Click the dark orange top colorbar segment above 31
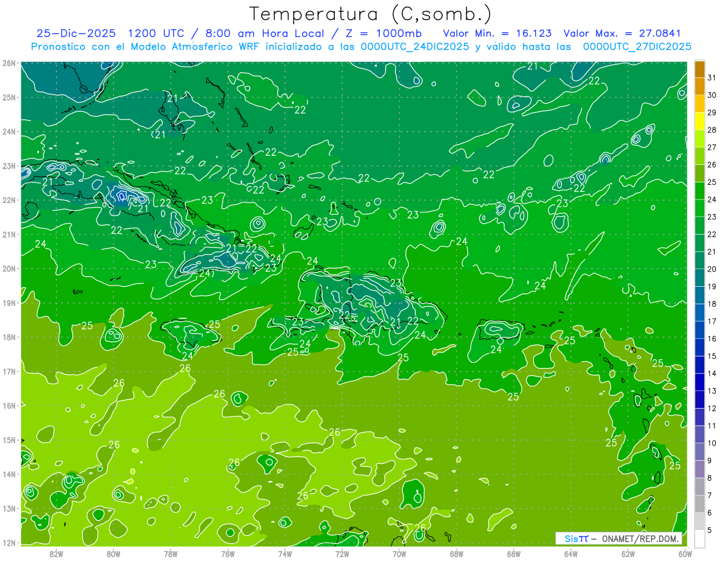 (699, 69)
